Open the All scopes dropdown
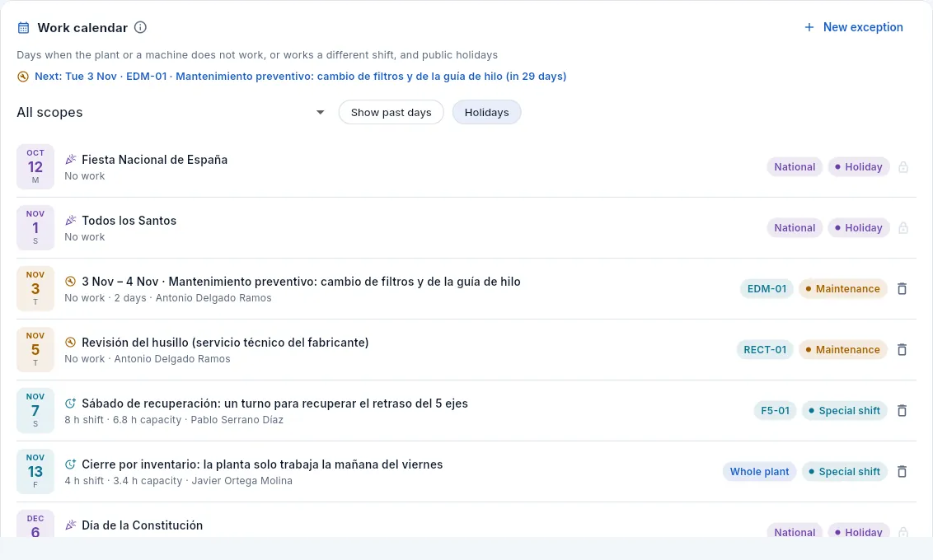 pyautogui.click(x=171, y=112)
